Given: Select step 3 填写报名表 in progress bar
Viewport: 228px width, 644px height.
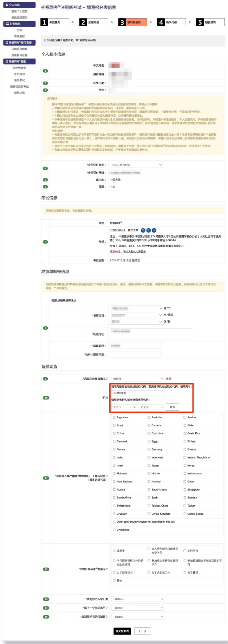Looking at the screenshot, I should pyautogui.click(x=133, y=22).
